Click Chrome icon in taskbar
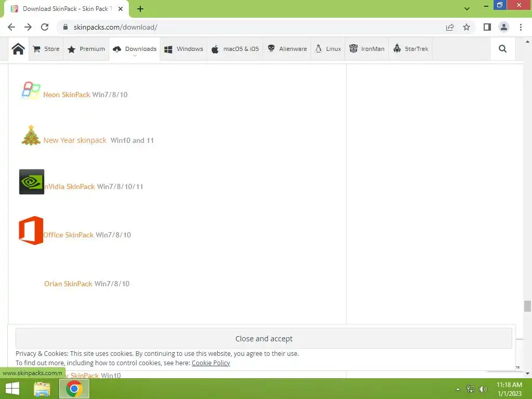The height and width of the screenshot is (399, 532). point(74,389)
